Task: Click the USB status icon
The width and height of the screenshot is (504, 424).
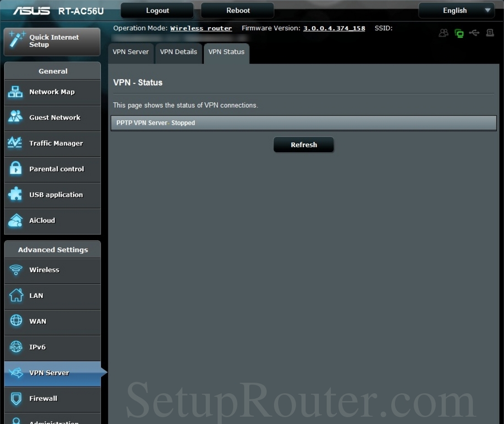Action: click(x=474, y=33)
